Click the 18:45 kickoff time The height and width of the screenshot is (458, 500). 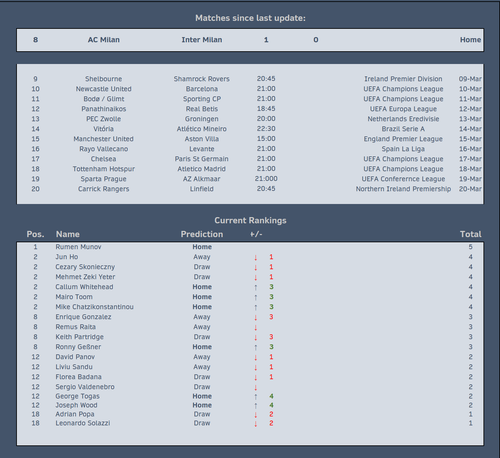(266, 109)
